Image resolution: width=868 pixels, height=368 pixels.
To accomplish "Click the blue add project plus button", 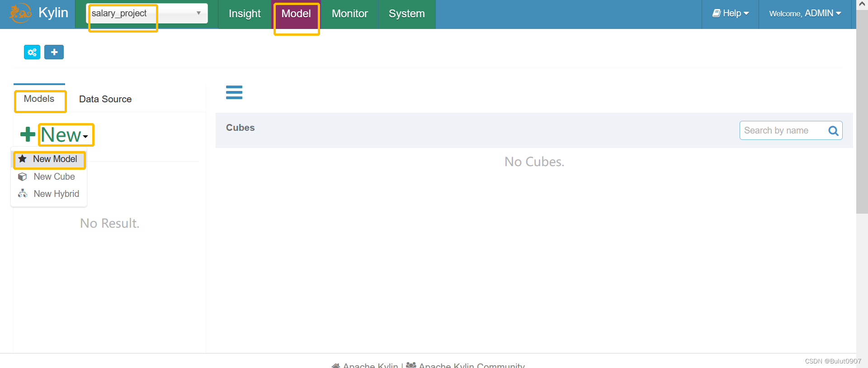I will (x=54, y=52).
